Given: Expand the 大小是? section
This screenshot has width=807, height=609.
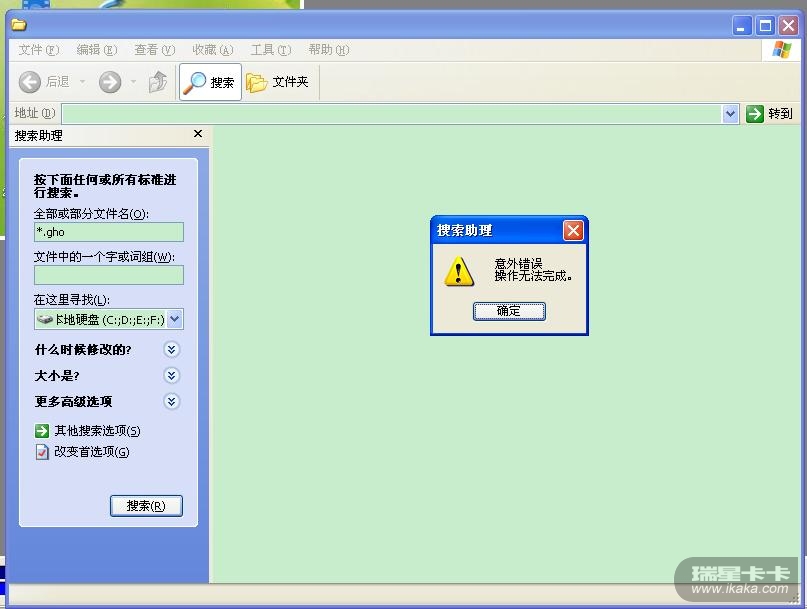Looking at the screenshot, I should (171, 375).
